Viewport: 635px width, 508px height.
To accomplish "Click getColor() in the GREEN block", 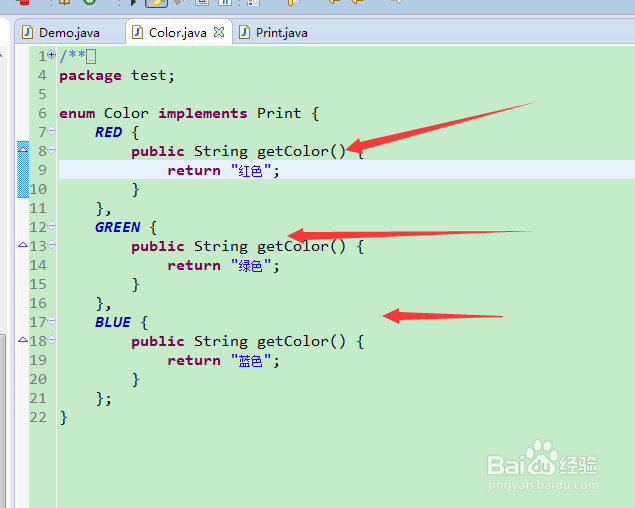I will coord(301,247).
